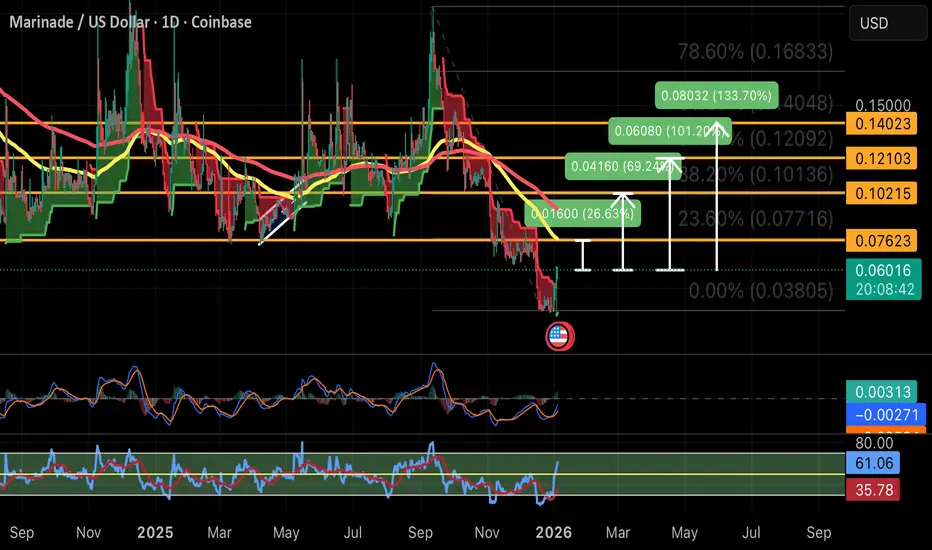Image resolution: width=932 pixels, height=550 pixels.
Task: Click the Marinade / US Dollar chart title
Action: click(130, 22)
